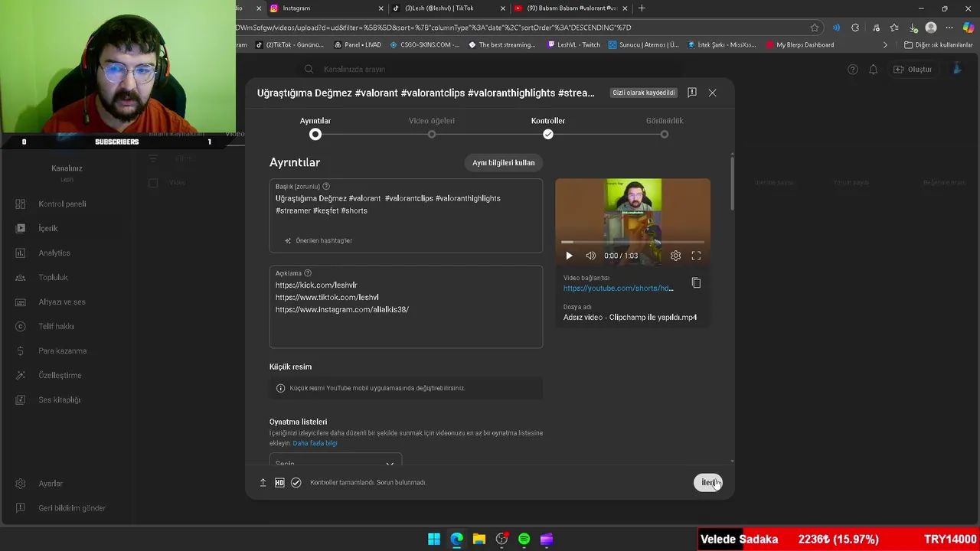Open the Daha fazla bilgi link
Image resolution: width=980 pixels, height=551 pixels.
pyautogui.click(x=315, y=443)
